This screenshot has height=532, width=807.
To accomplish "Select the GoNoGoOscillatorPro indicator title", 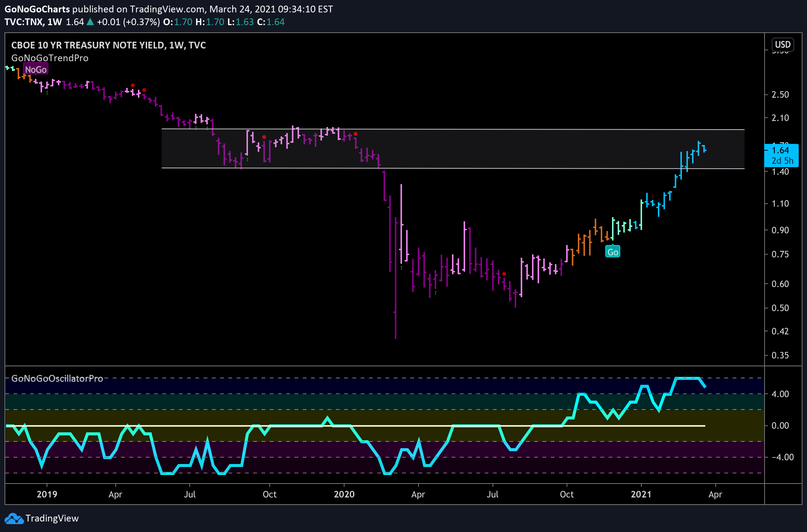I will tap(57, 378).
